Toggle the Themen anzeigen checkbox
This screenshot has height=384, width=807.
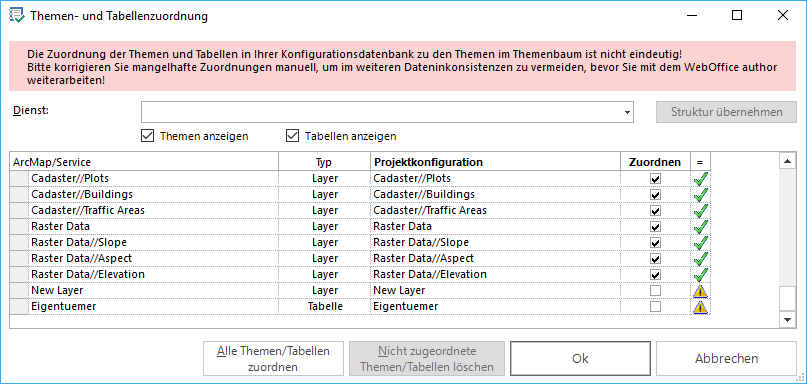(147, 136)
